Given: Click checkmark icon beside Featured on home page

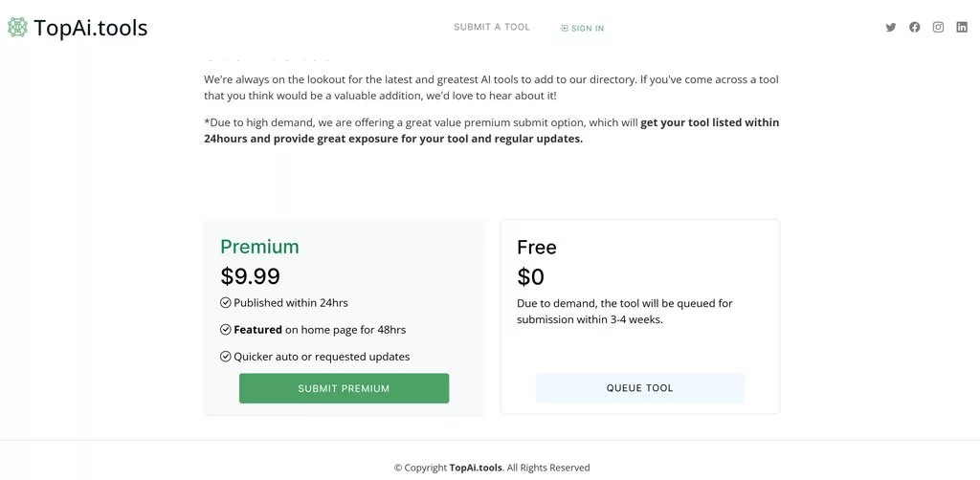Looking at the screenshot, I should [226, 330].
